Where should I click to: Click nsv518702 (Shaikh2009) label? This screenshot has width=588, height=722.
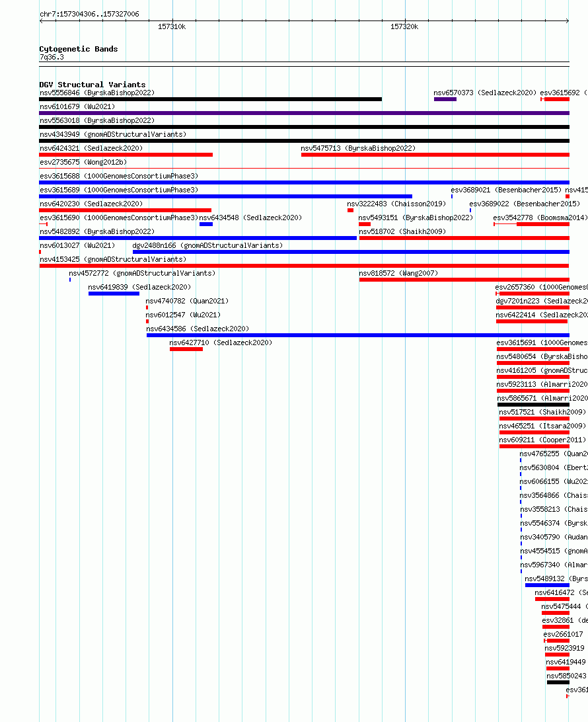pos(402,231)
